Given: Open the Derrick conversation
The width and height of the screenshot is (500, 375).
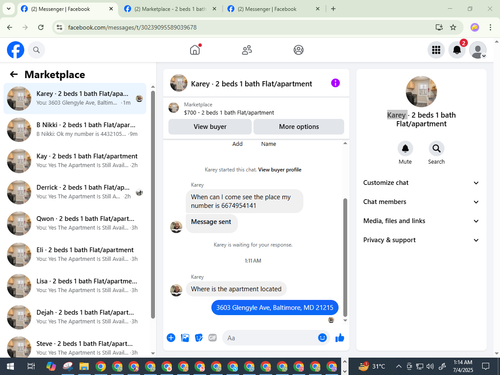Looking at the screenshot, I should coord(75,192).
